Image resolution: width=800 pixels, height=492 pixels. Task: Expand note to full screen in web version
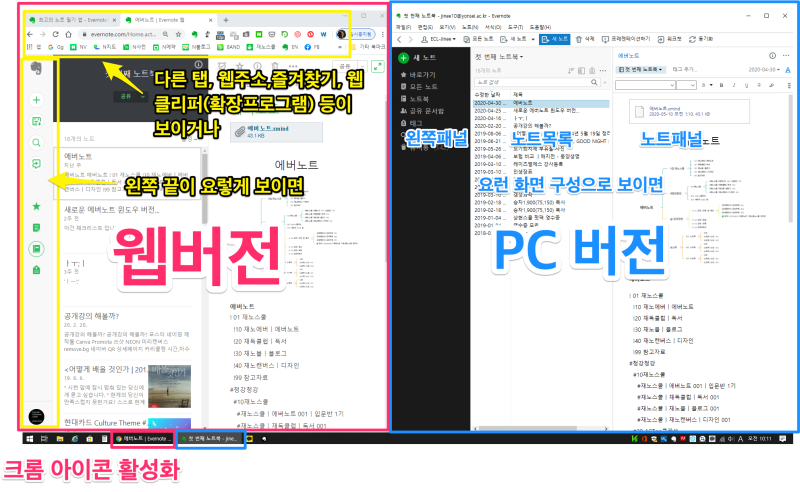378,66
